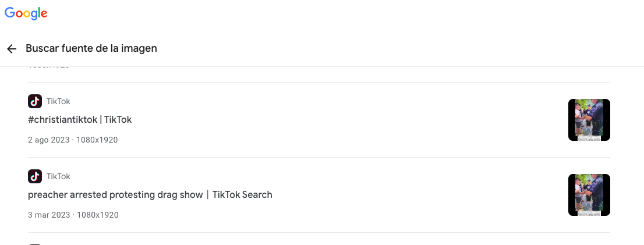Click the divider line between the two TikTok results
644x245 pixels.
319,158
